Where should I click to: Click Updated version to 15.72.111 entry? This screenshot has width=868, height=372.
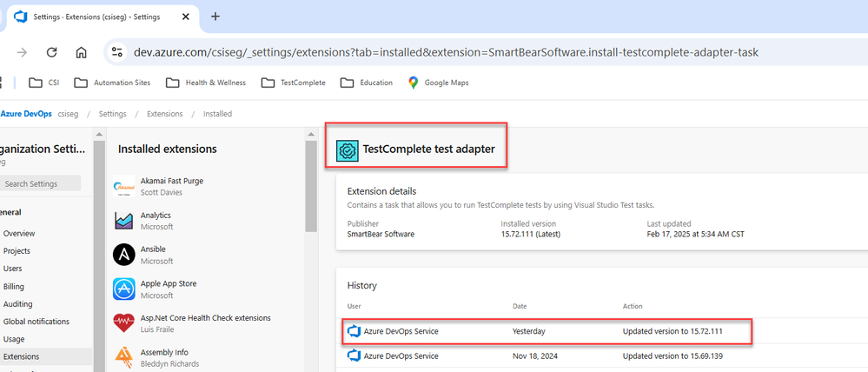coord(673,332)
